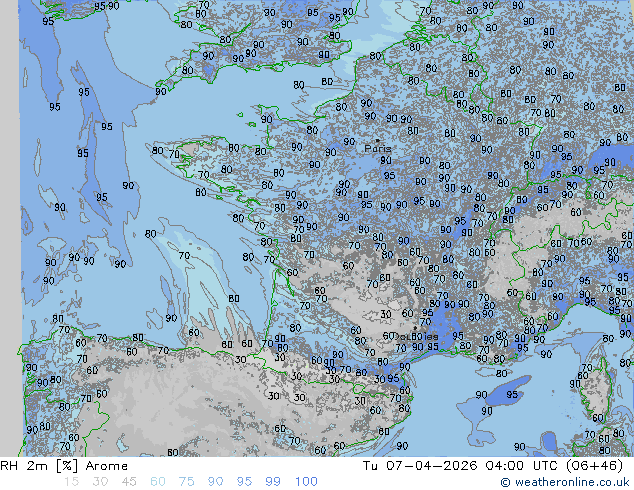Open the weatheronline.co.uk copyright link

(565, 482)
